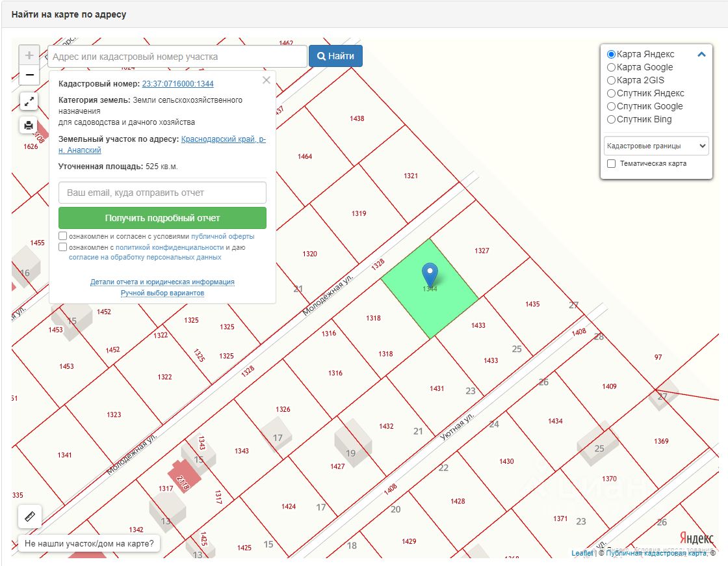Image resolution: width=728 pixels, height=566 pixels.
Task: Click the blue map pin marker
Action: coord(430,275)
